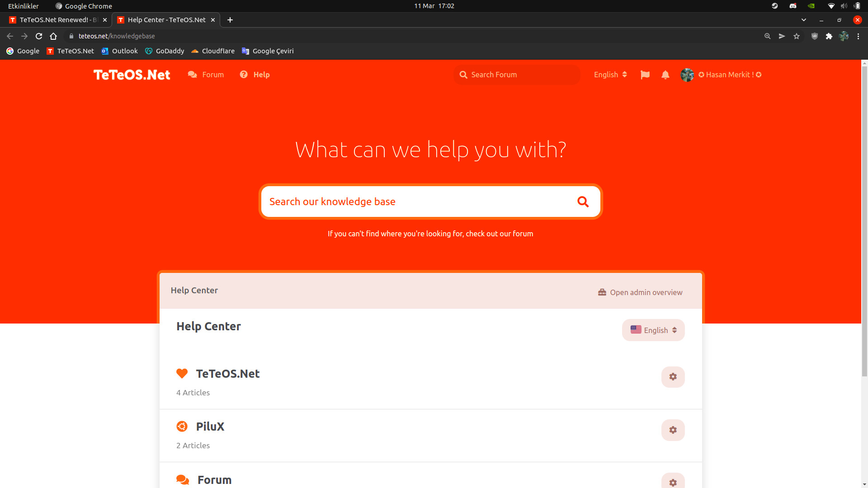
Task: Open the Cloudflare bookmark
Action: tap(213, 51)
